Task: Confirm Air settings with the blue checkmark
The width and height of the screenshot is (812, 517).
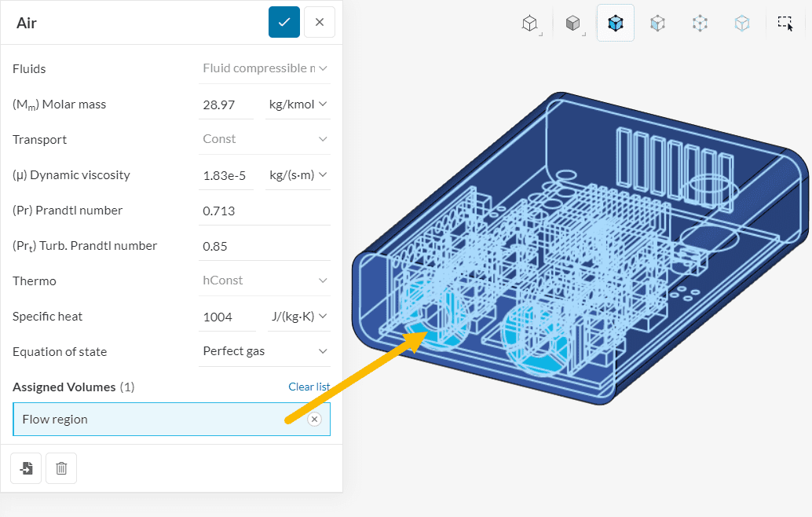Action: pos(283,22)
